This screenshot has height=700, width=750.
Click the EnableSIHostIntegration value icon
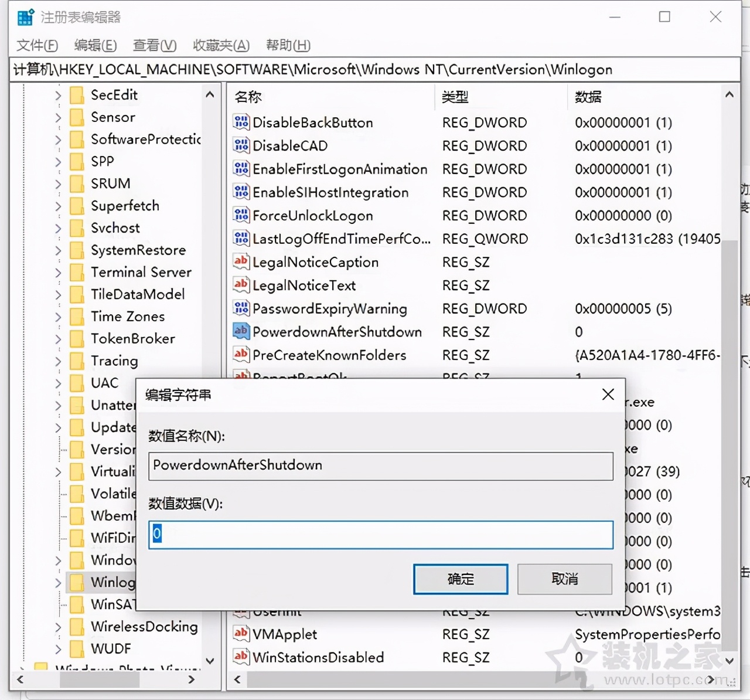pyautogui.click(x=241, y=192)
